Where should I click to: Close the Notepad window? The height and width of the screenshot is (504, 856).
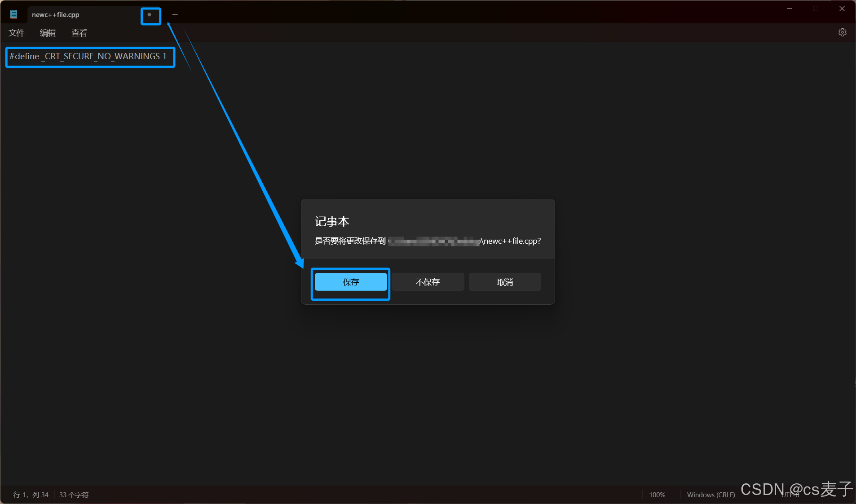click(x=842, y=9)
